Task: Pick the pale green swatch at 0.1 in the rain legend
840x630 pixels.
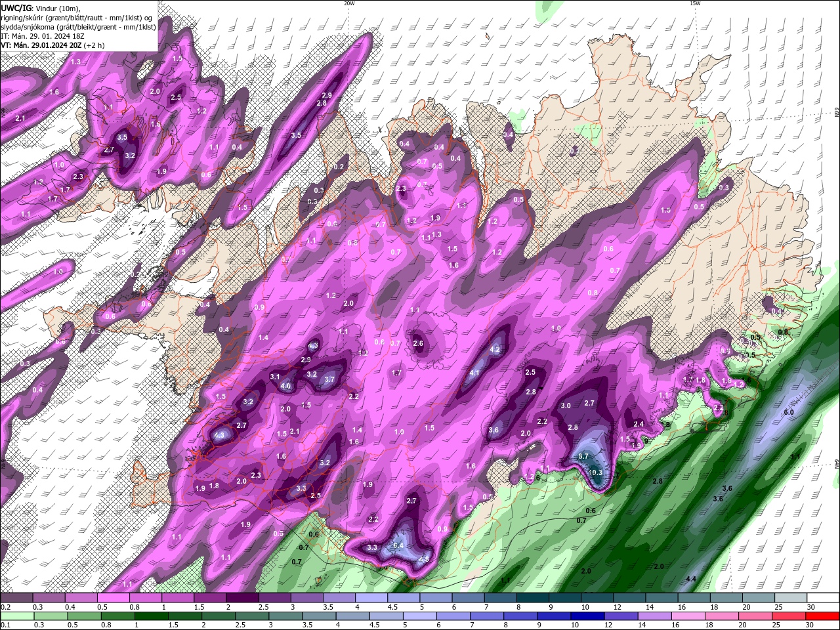Action: [16, 616]
